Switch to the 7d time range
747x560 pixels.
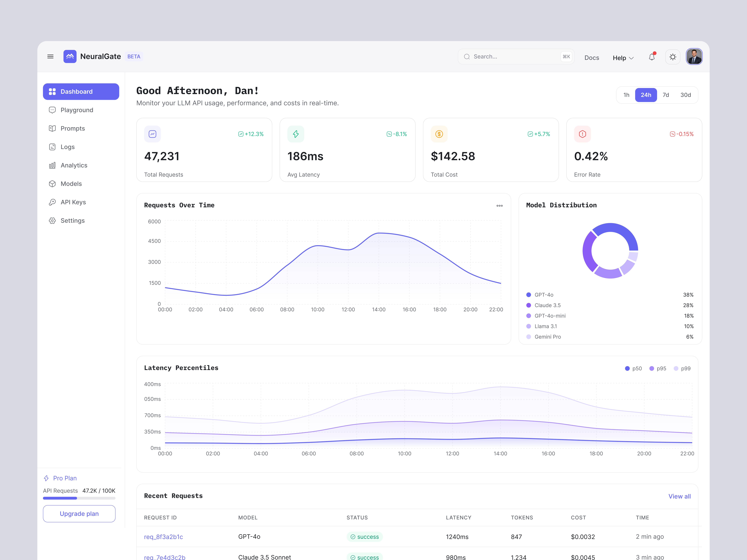pos(666,95)
